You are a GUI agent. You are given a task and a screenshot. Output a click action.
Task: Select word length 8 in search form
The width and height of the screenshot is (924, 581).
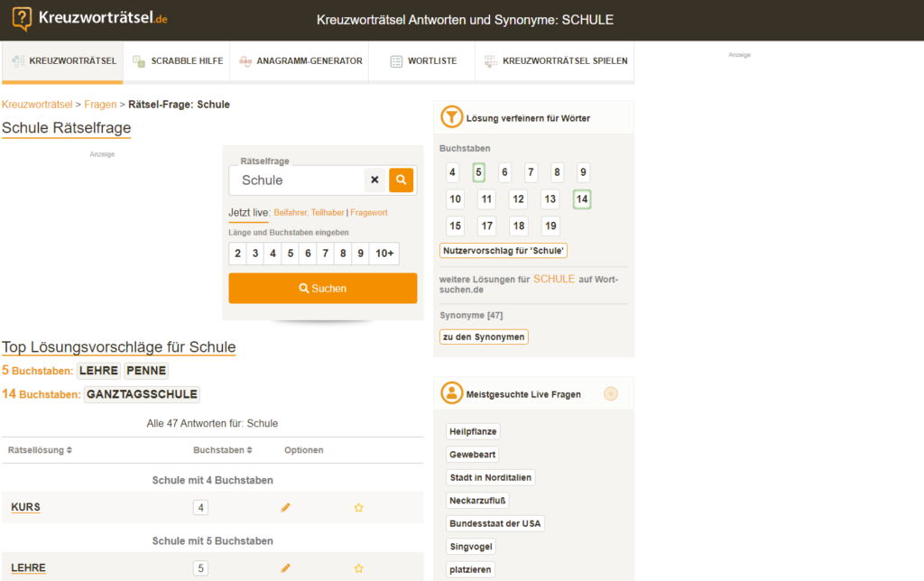click(x=343, y=254)
